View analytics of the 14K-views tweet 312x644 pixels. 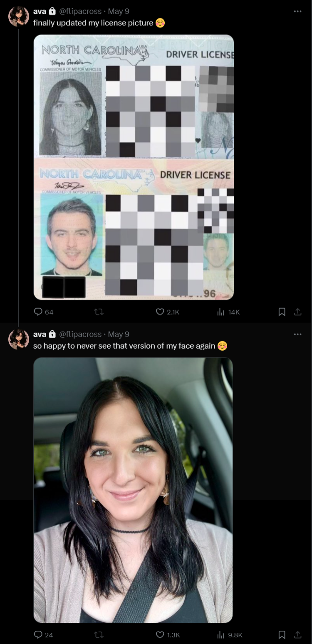tap(228, 312)
